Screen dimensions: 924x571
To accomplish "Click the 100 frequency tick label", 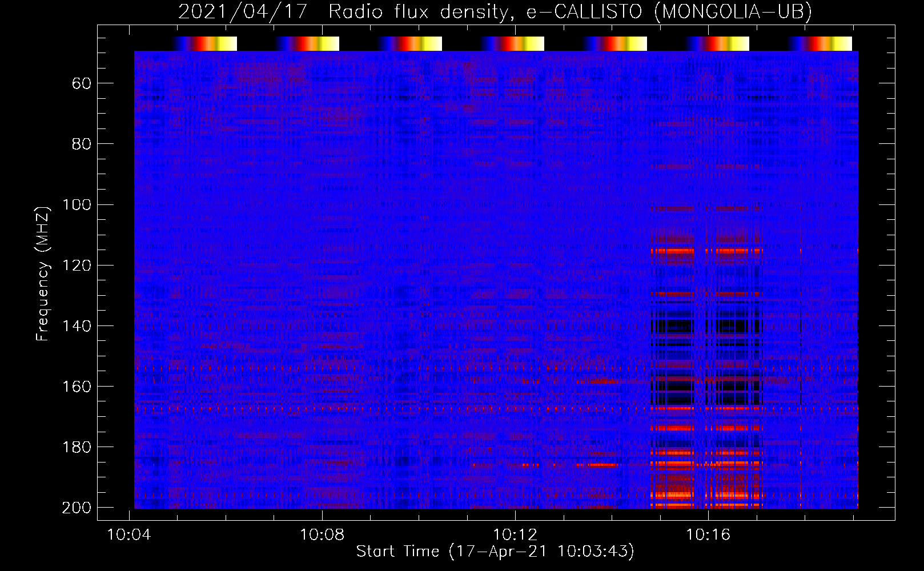I will tap(77, 205).
